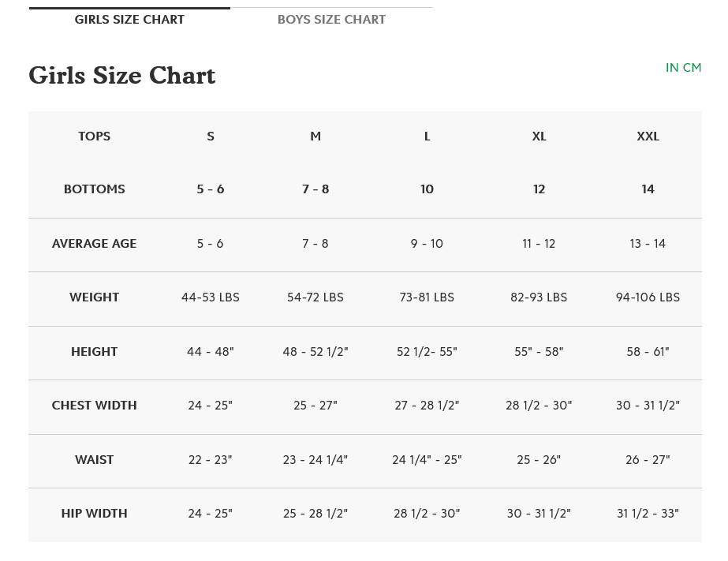Select the 11 - 12 average age cell
728x561 pixels.
click(539, 244)
